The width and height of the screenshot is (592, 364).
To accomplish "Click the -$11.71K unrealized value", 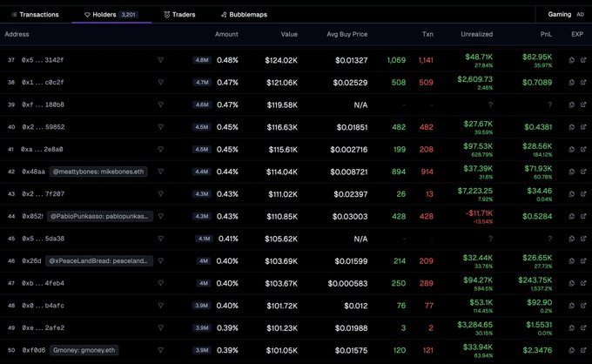I will click(479, 213).
